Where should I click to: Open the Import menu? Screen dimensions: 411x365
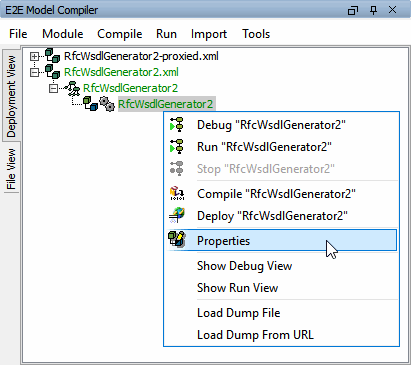(209, 34)
